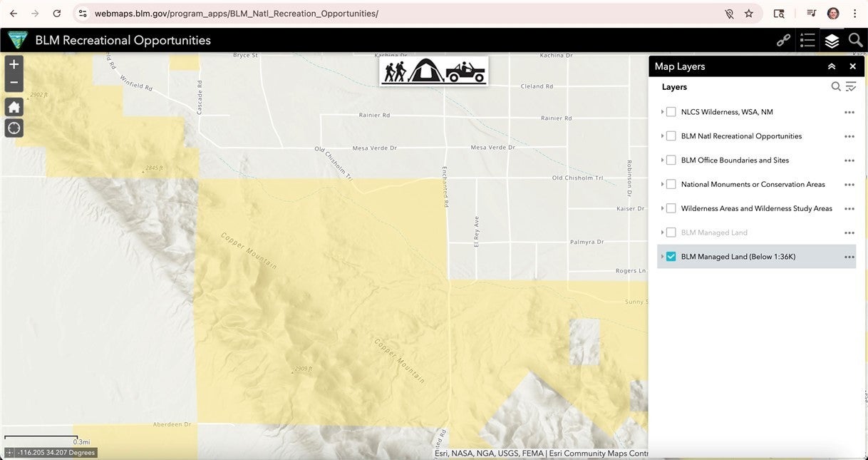Search layers in Map Layers panel

click(x=836, y=87)
